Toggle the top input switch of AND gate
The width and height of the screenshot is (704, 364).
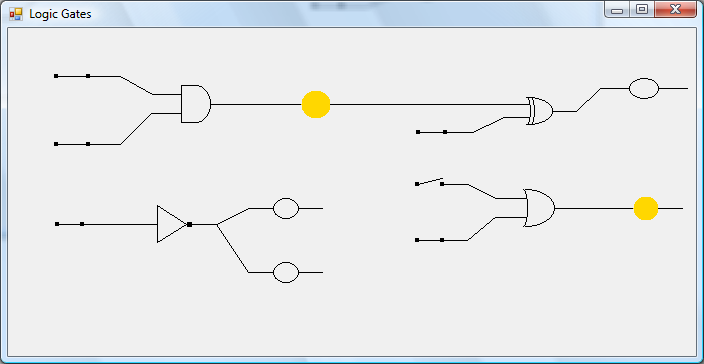(72, 76)
